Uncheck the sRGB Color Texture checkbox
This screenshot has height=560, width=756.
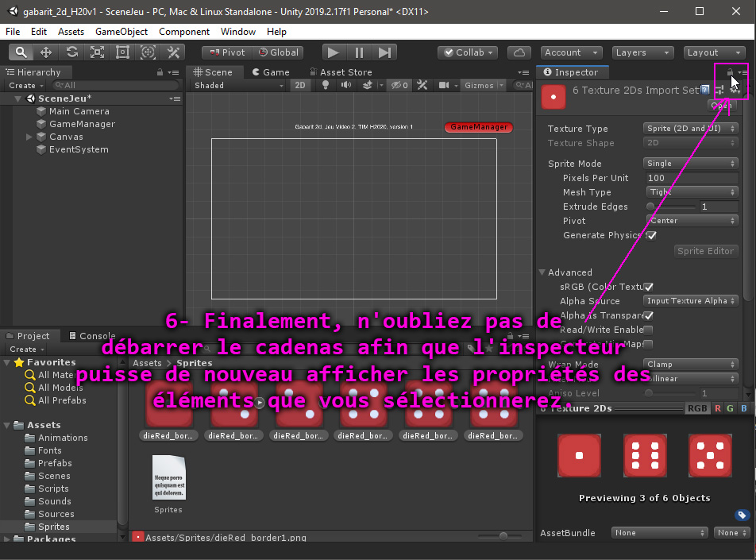pyautogui.click(x=649, y=287)
